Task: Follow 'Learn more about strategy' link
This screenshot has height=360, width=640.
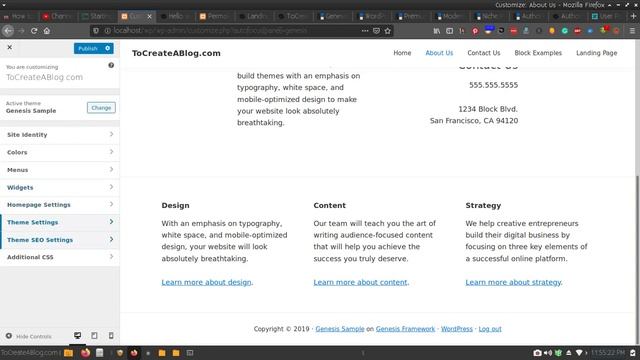Action: 513,282
